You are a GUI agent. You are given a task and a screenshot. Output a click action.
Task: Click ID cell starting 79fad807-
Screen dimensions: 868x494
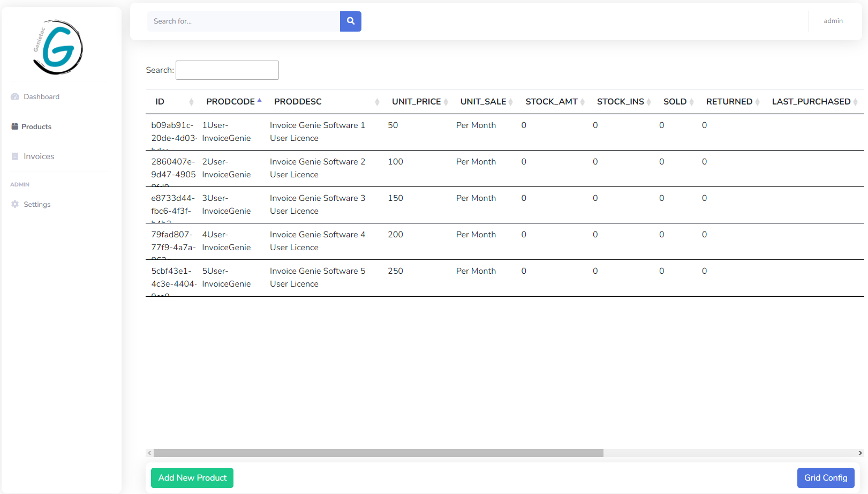click(x=173, y=241)
